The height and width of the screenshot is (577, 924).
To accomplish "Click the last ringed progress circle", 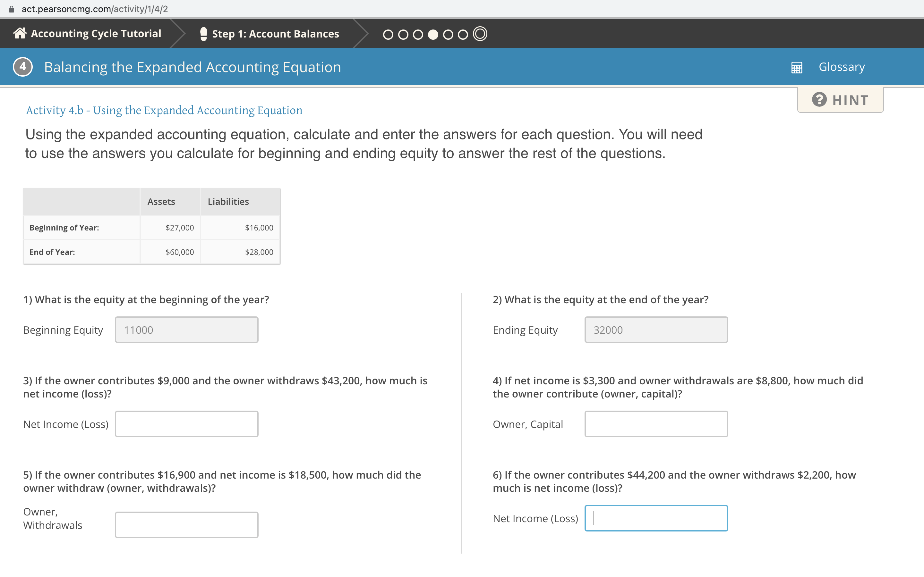I will point(480,34).
